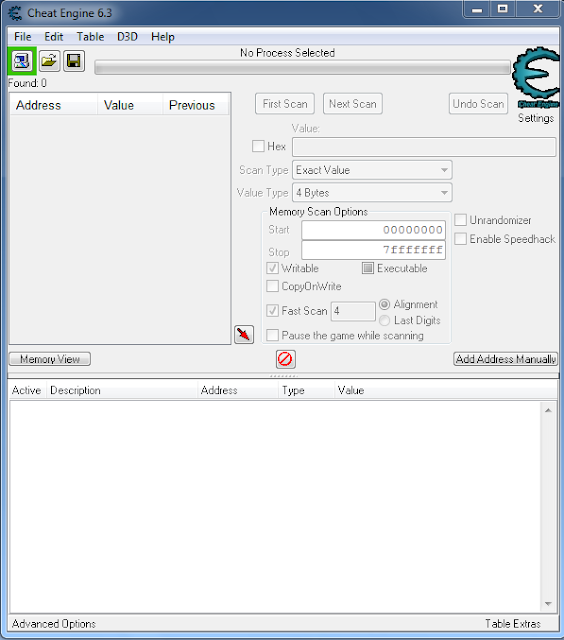Check Pause the game while scanning
Image resolution: width=564 pixels, height=640 pixels.
(x=272, y=336)
